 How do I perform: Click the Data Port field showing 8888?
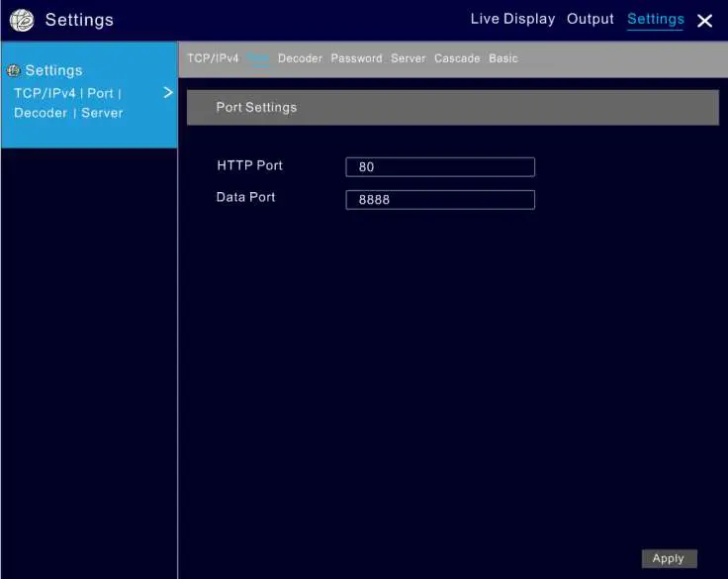click(440, 200)
